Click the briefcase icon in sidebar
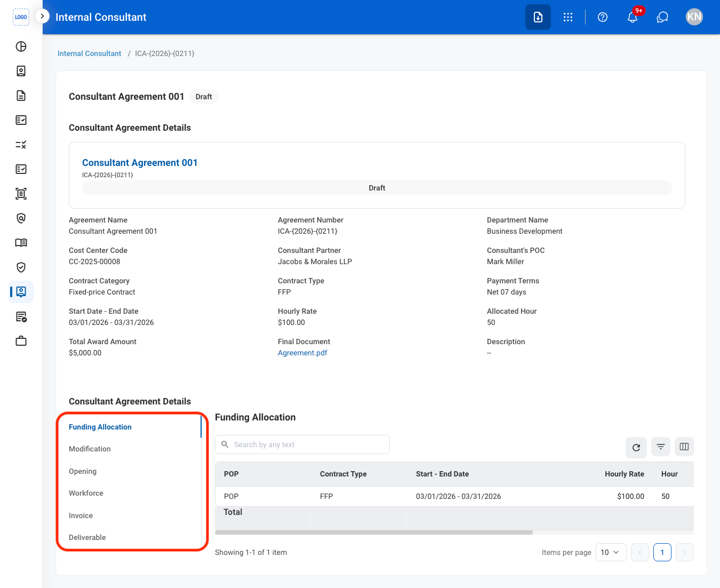720x588 pixels. [21, 341]
